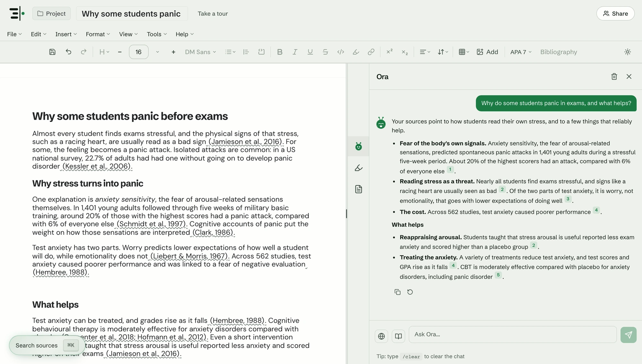Click into the Ask Ora input field
Image resolution: width=642 pixels, height=364 pixels.
(513, 334)
